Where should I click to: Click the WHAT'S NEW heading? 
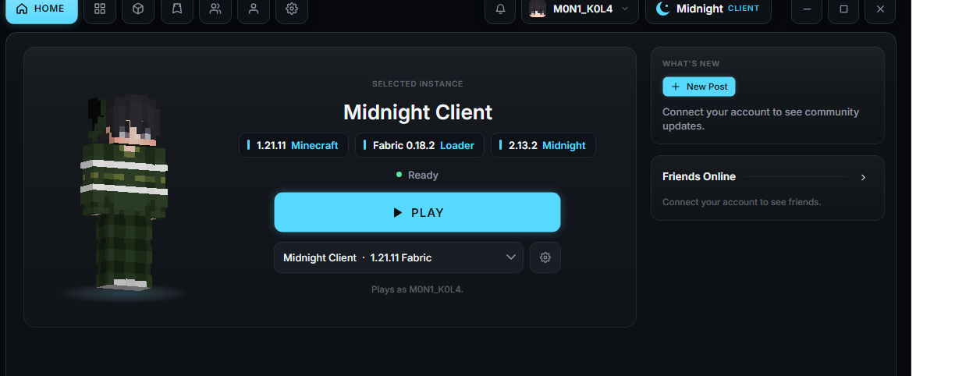[691, 63]
